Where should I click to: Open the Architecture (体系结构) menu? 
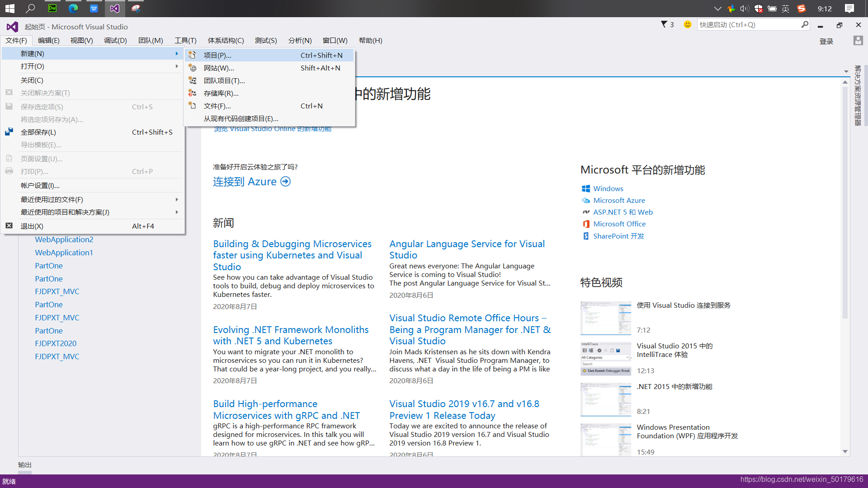(226, 40)
